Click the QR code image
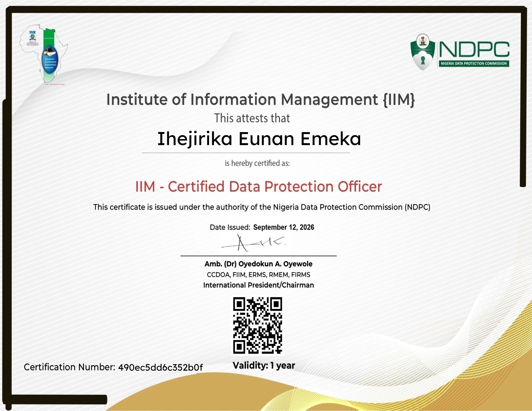532x411 pixels. click(x=258, y=325)
